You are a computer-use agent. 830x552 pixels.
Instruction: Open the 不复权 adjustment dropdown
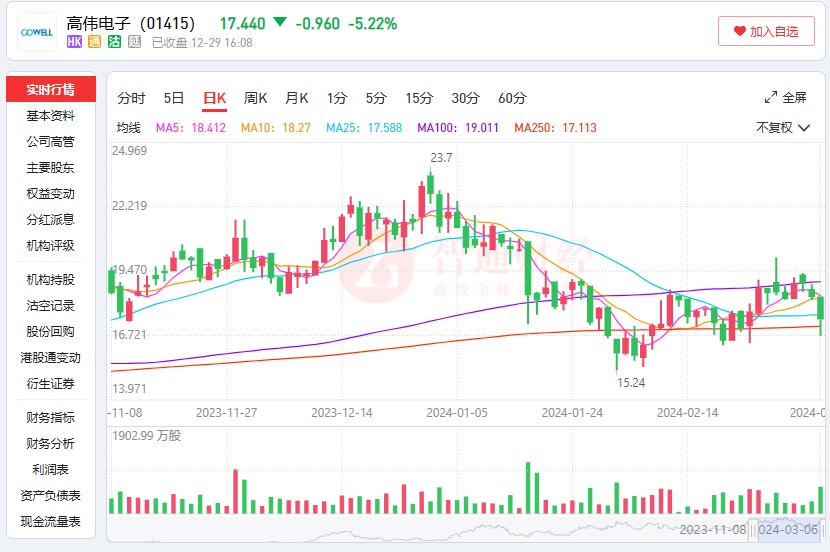coord(783,127)
